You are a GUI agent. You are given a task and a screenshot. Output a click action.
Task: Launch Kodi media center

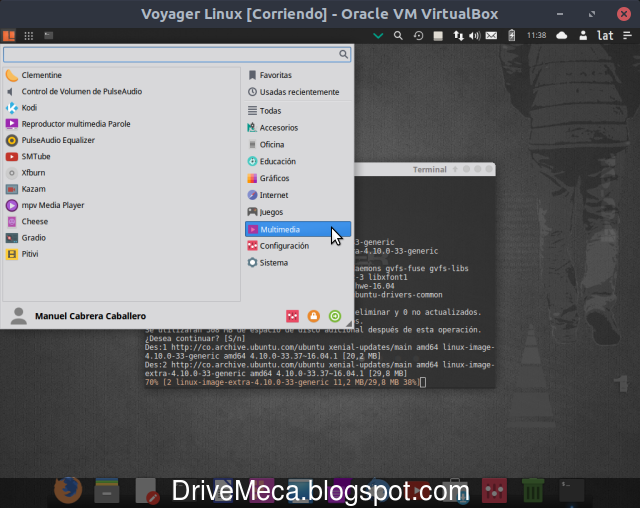[122, 108]
